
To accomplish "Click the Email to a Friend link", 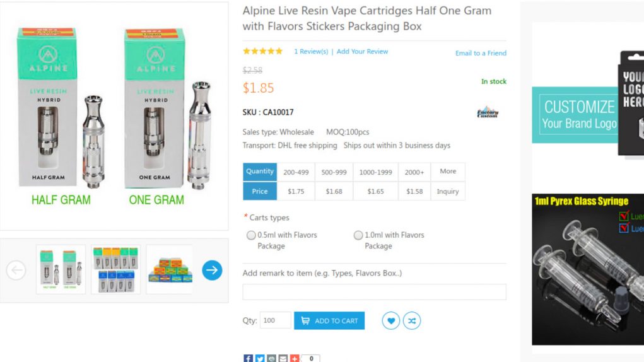I will click(x=481, y=53).
